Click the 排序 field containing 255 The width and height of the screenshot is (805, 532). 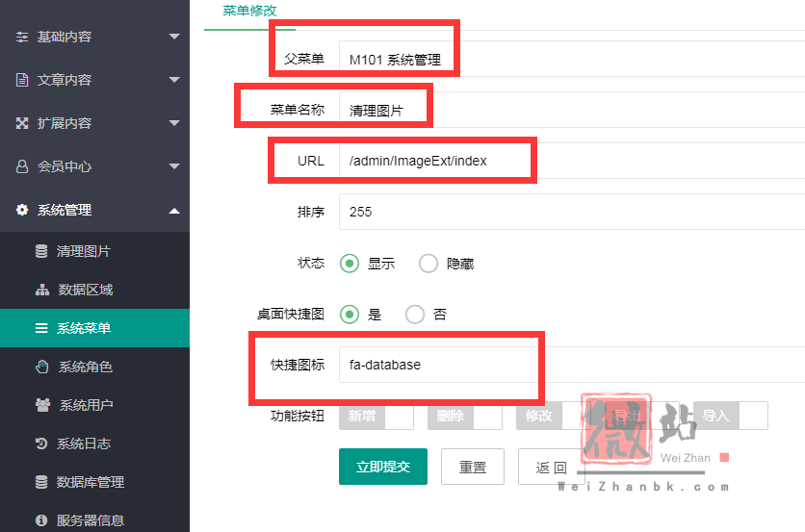pos(572,212)
